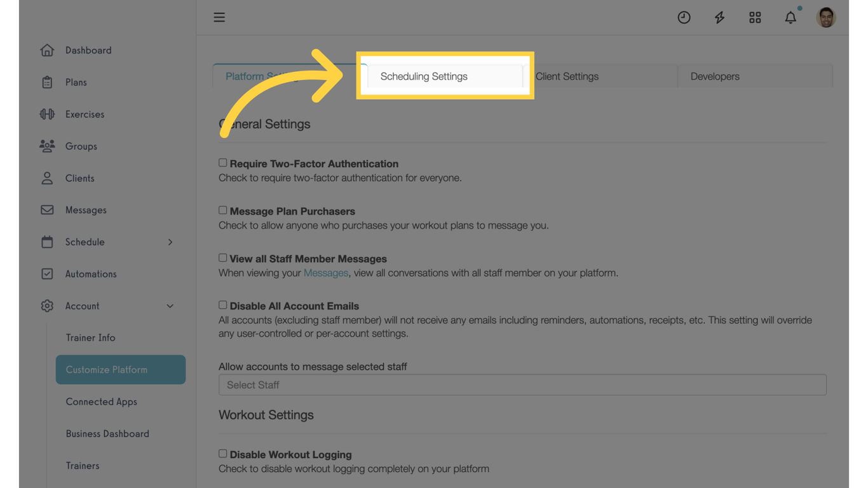Open the notifications bell
Image resolution: width=868 pixels, height=488 pixels.
pos(790,17)
